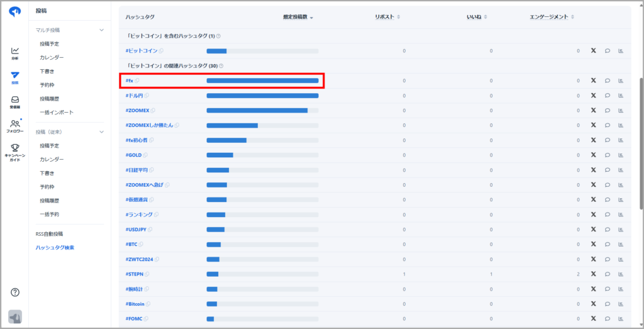
Task: Open X search for #STEPN row
Action: point(593,274)
